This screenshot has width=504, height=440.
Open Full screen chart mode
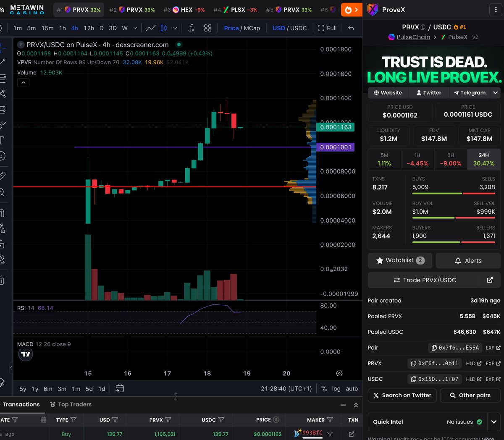(327, 28)
